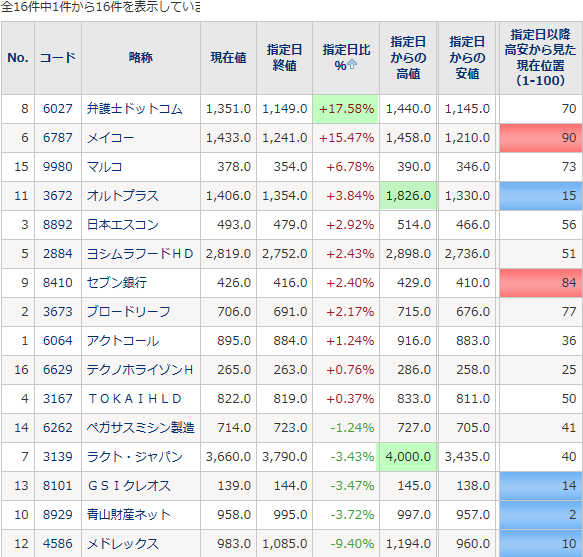583x557 pixels.
Task: Click stock code 3672
Action: tap(58, 196)
